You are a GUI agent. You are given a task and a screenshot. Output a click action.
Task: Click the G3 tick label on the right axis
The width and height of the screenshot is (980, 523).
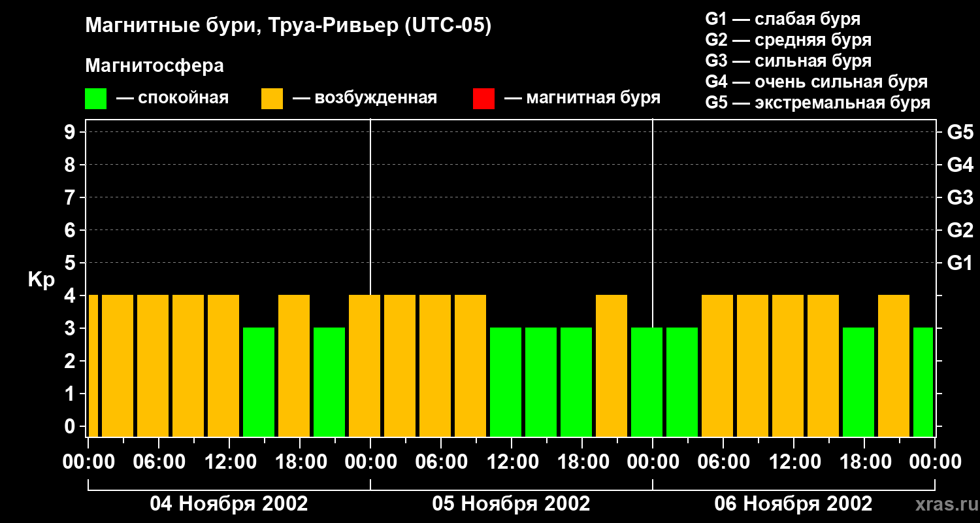pyautogui.click(x=960, y=197)
